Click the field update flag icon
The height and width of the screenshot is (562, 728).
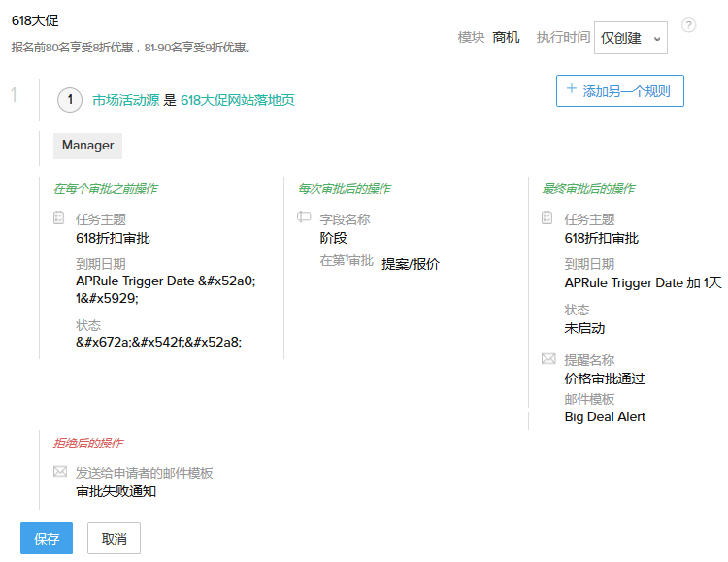coord(304,218)
